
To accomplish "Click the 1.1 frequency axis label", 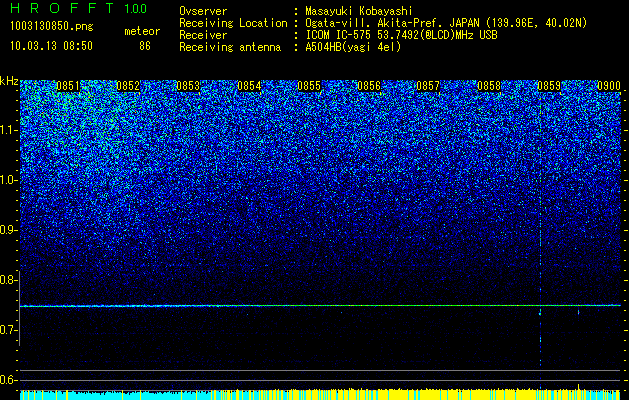I will click(x=8, y=130).
